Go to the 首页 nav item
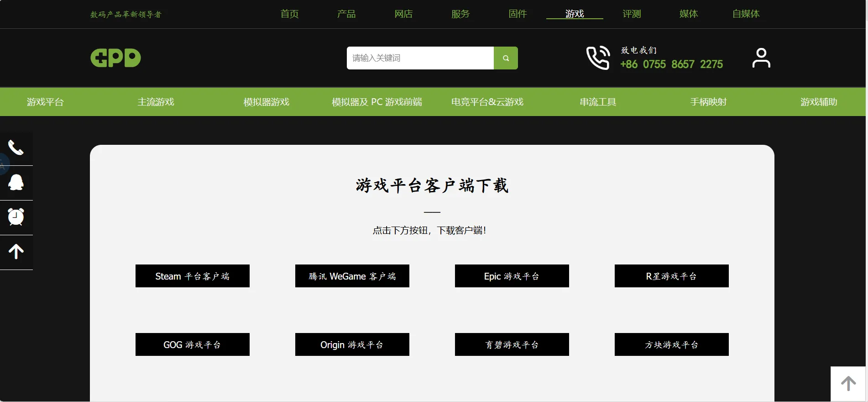The height and width of the screenshot is (402, 868). (289, 14)
